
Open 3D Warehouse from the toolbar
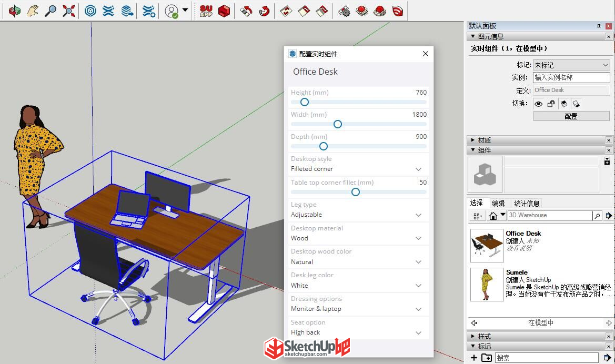coord(90,11)
